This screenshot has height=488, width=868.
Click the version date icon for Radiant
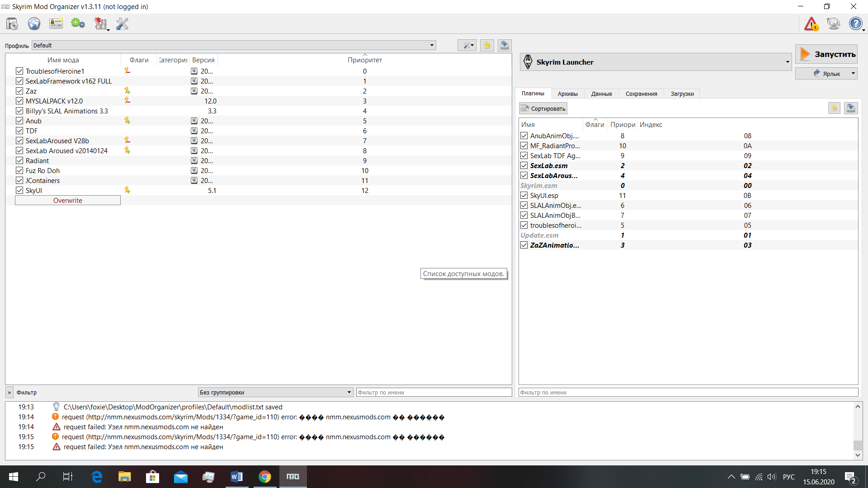tap(194, 160)
